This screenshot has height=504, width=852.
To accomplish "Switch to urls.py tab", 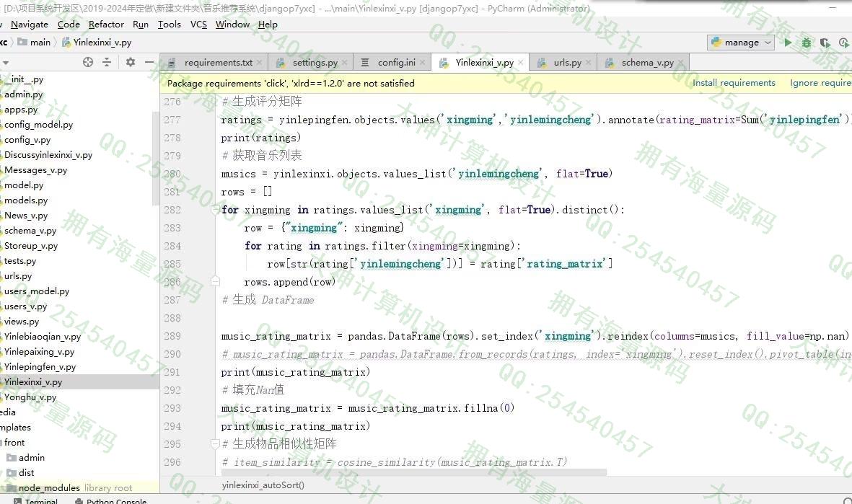I will (563, 63).
